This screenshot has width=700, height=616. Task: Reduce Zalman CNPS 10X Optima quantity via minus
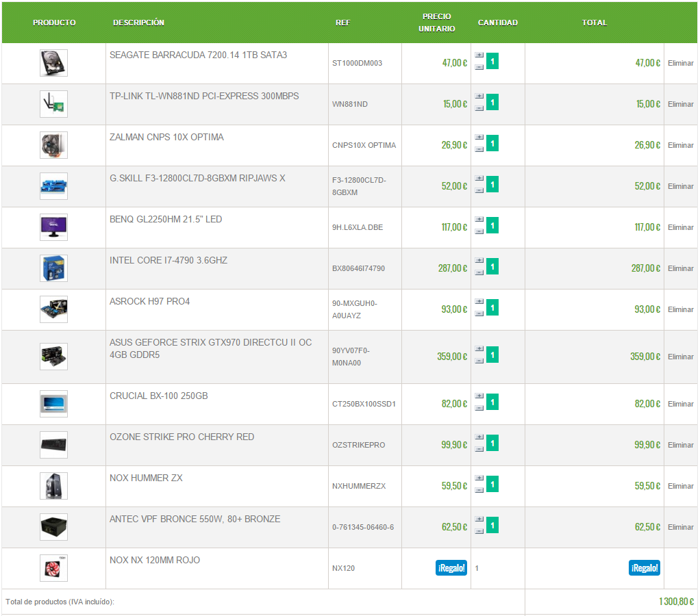[479, 149]
